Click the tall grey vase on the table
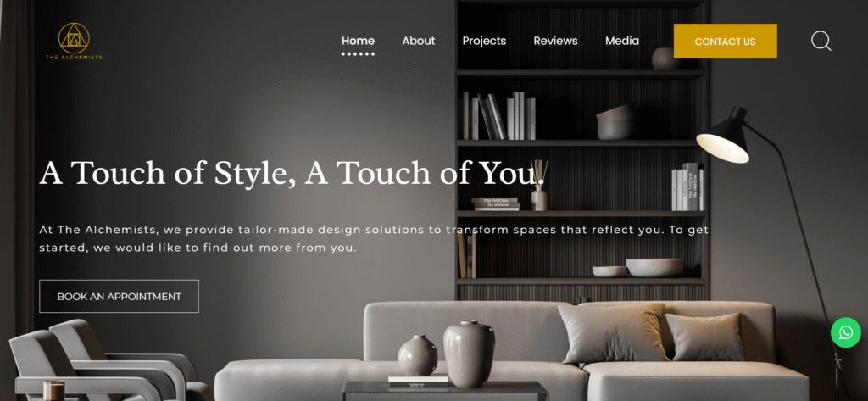The width and height of the screenshot is (868, 401). click(x=470, y=354)
